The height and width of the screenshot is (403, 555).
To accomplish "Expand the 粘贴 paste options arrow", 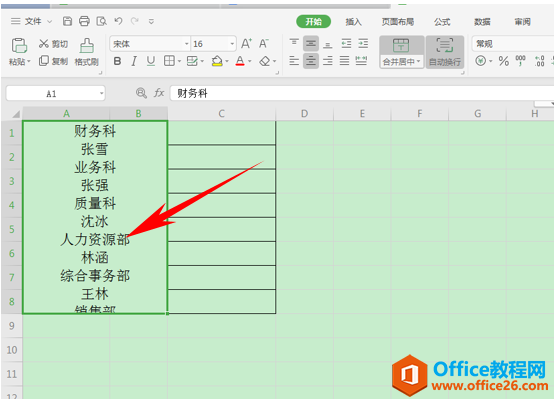I will [x=29, y=62].
